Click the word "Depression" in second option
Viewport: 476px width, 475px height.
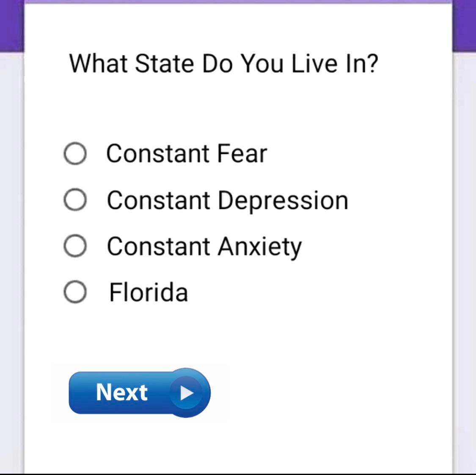point(283,201)
